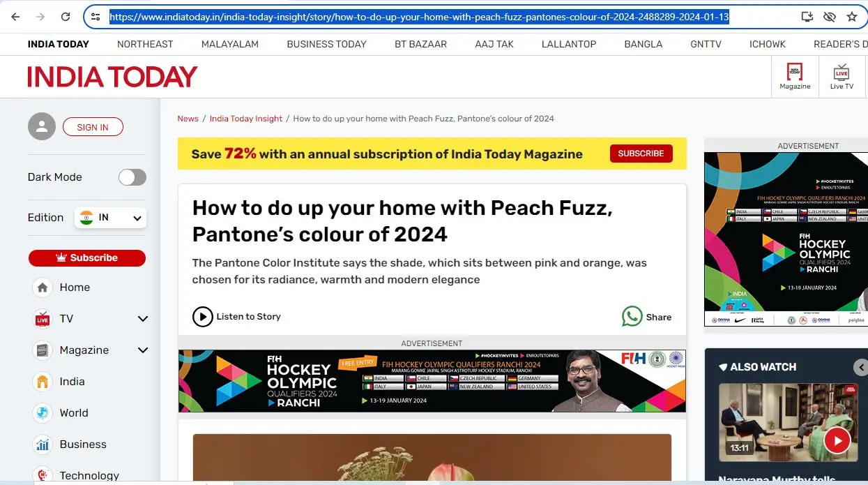Open the ICHOWK tab
Screen dimensions: 868x485
(768, 44)
